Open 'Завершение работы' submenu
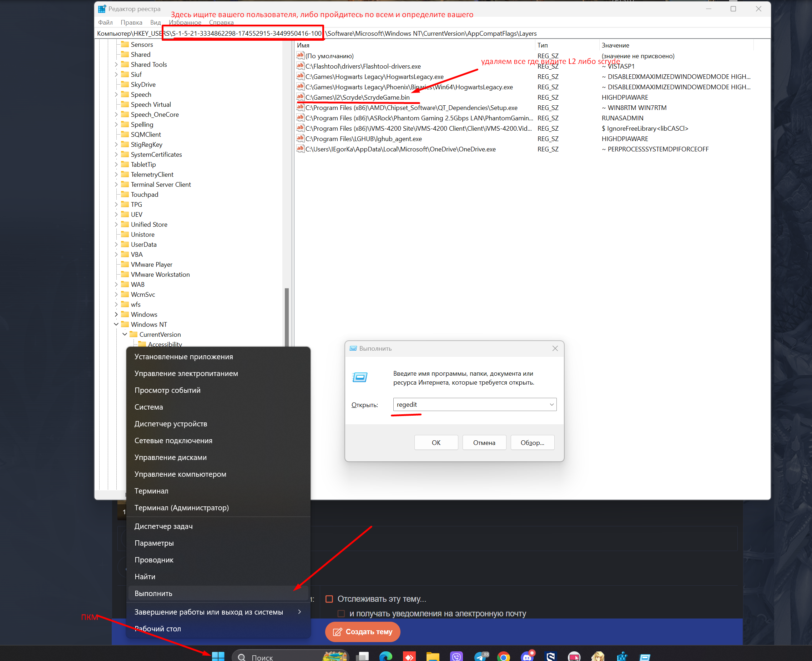 (x=218, y=612)
